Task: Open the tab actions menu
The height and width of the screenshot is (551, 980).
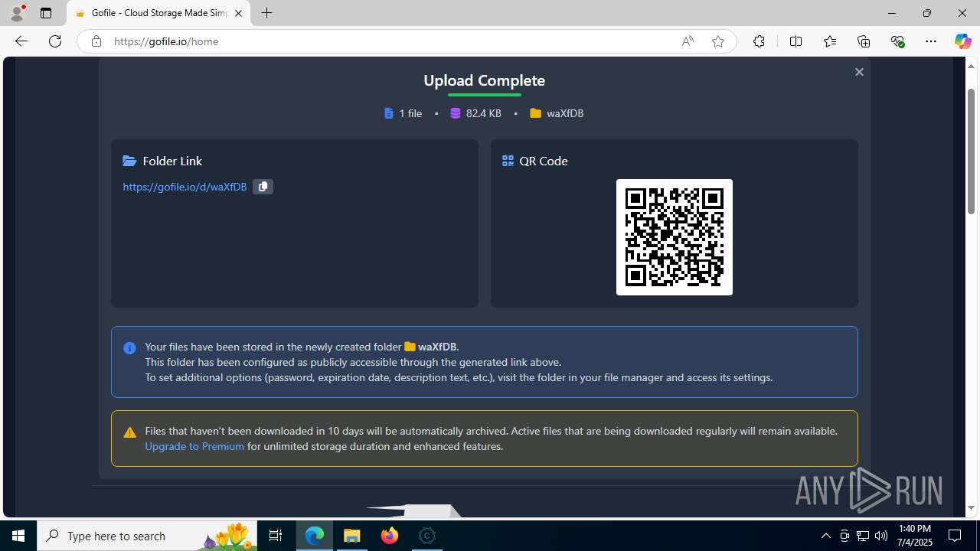Action: click(46, 13)
